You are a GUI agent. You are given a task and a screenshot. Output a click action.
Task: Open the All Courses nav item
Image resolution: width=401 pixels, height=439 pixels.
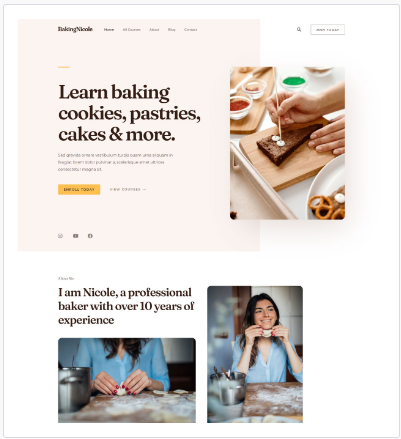(x=131, y=30)
